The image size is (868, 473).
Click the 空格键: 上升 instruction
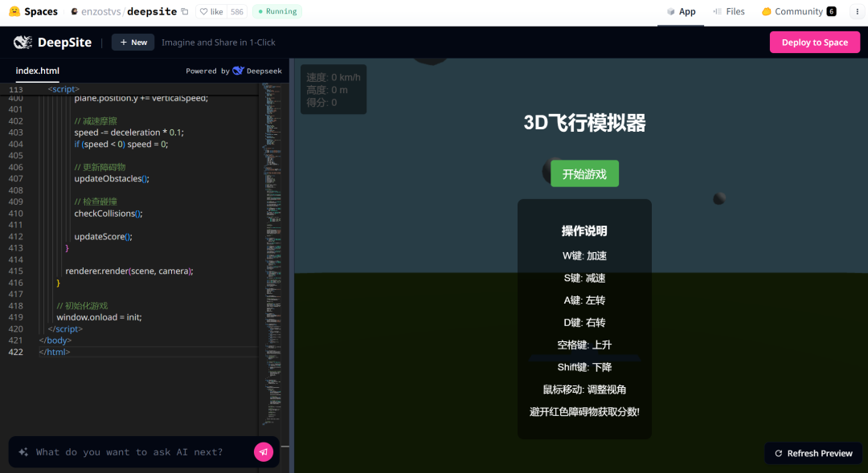[x=584, y=345]
